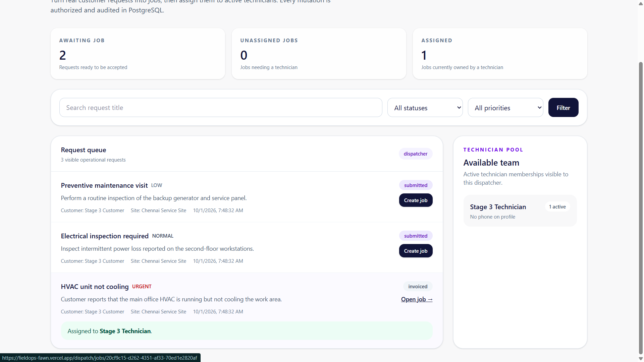Click Jobs needing a technician caption
This screenshot has width=644, height=362.
click(x=269, y=67)
